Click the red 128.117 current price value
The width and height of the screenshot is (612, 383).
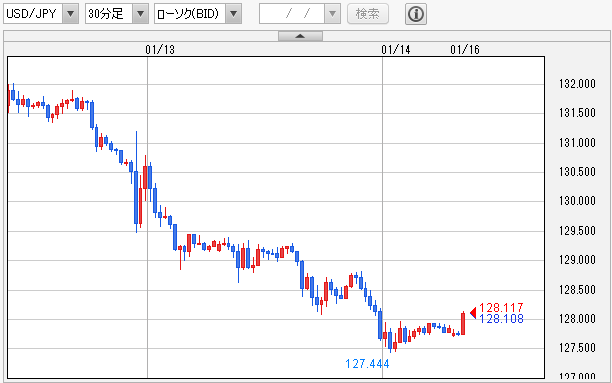501,308
